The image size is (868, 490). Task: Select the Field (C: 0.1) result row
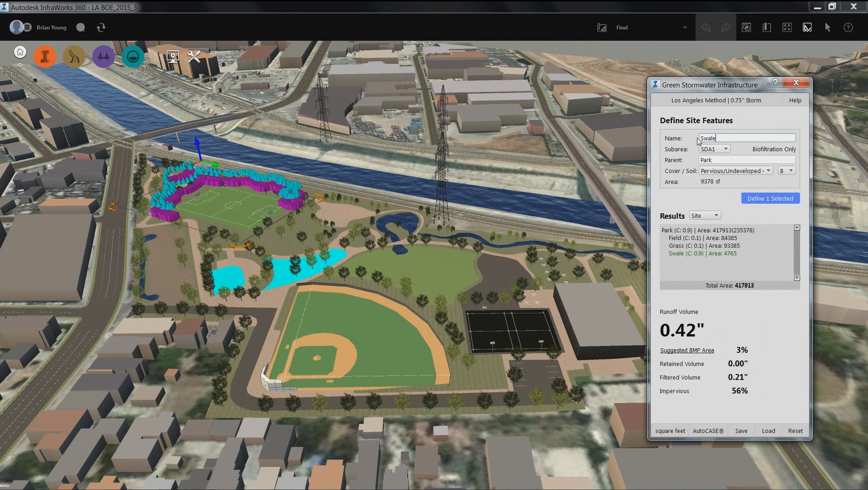point(703,238)
